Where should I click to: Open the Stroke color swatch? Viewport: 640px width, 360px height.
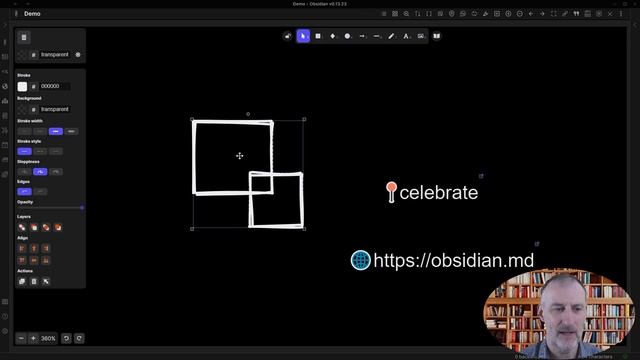pyautogui.click(x=22, y=86)
